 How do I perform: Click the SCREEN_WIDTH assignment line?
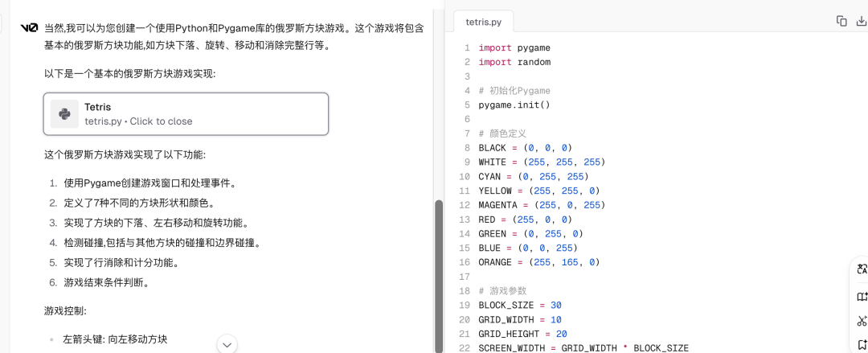(x=583, y=348)
